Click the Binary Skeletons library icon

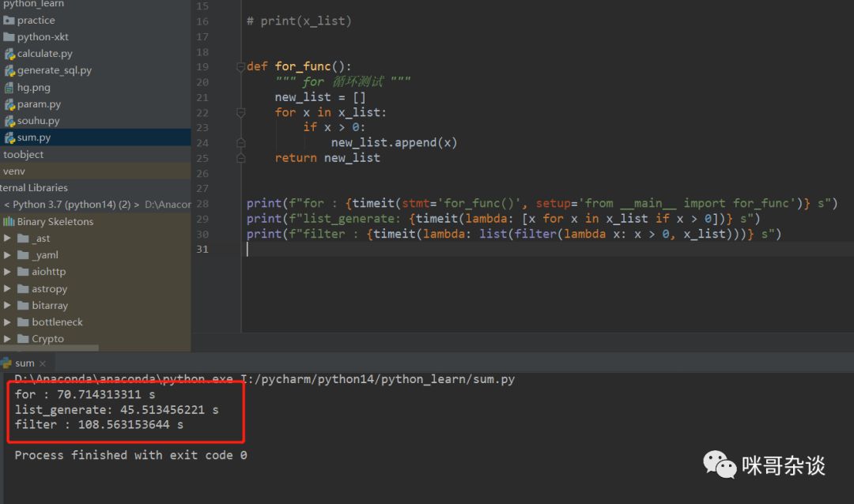(9, 221)
